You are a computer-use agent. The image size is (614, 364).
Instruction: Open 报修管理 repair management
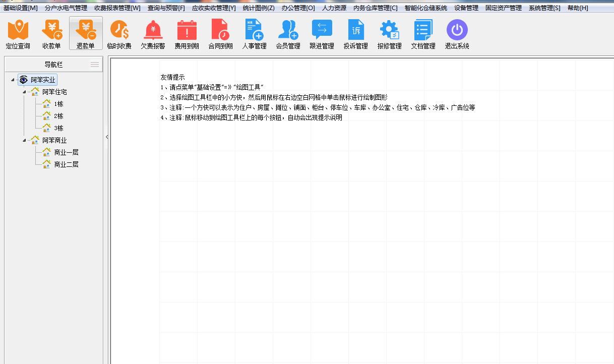coord(390,34)
